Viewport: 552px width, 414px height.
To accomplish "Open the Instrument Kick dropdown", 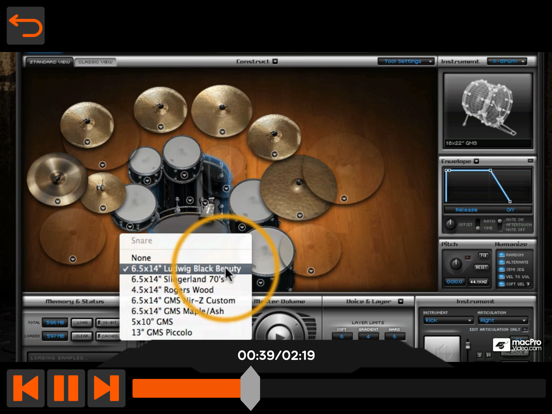I will [x=448, y=320].
